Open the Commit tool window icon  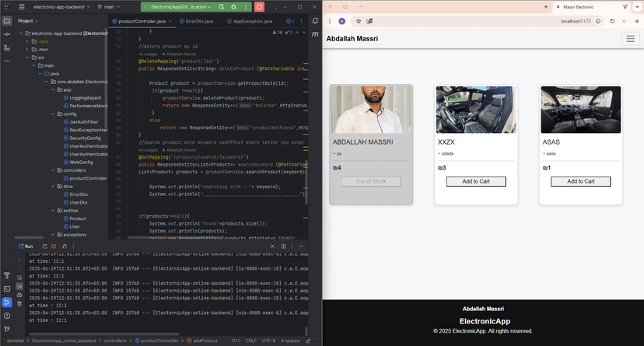point(7,34)
